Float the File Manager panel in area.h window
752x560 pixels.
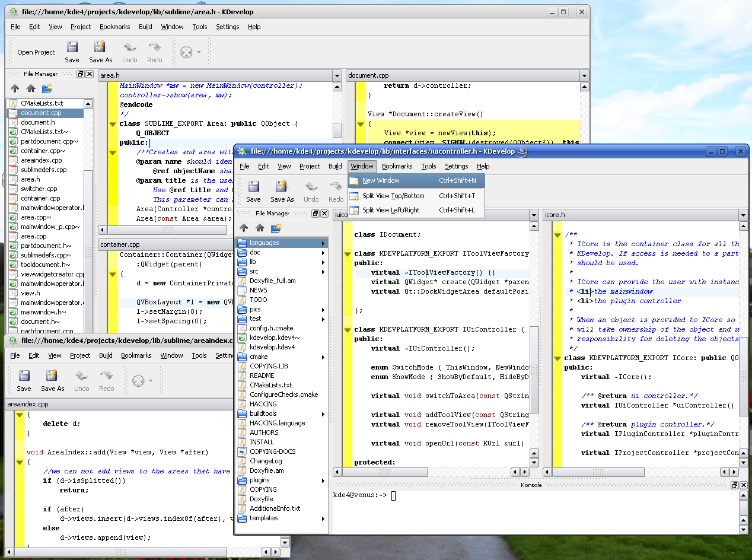tap(81, 74)
